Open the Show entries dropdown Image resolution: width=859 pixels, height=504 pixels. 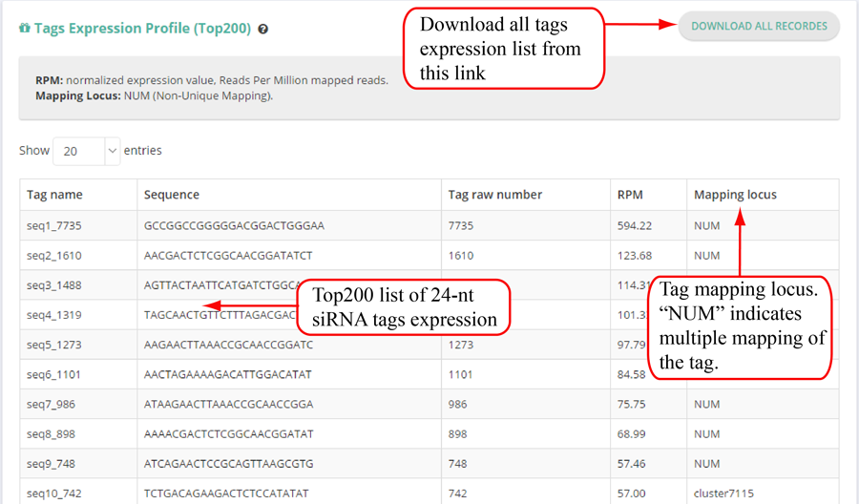point(86,151)
